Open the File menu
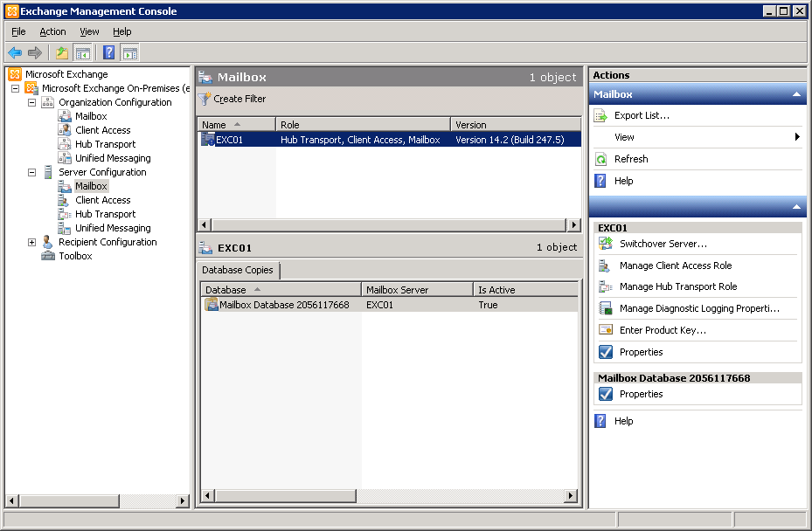The width and height of the screenshot is (812, 531). coord(18,31)
